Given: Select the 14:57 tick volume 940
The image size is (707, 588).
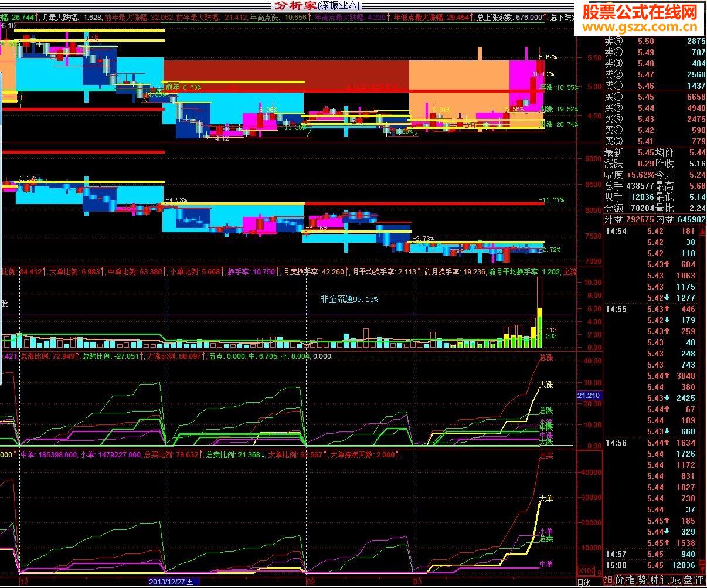Looking at the screenshot, I should coord(688,554).
